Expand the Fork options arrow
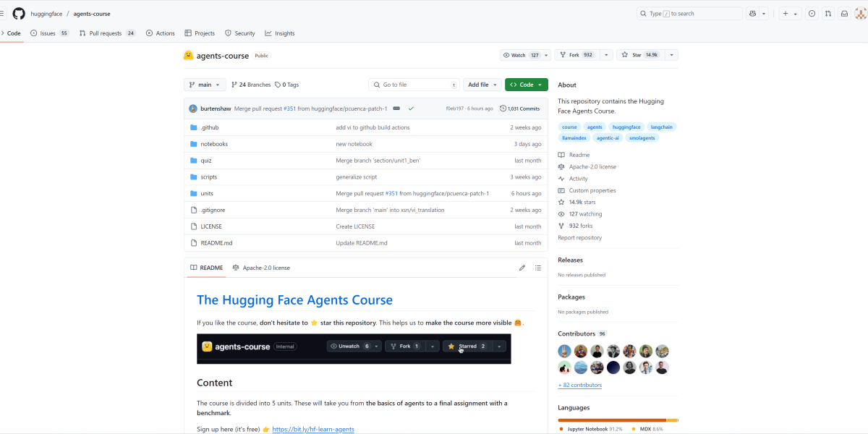This screenshot has width=868, height=434. pyautogui.click(x=606, y=55)
